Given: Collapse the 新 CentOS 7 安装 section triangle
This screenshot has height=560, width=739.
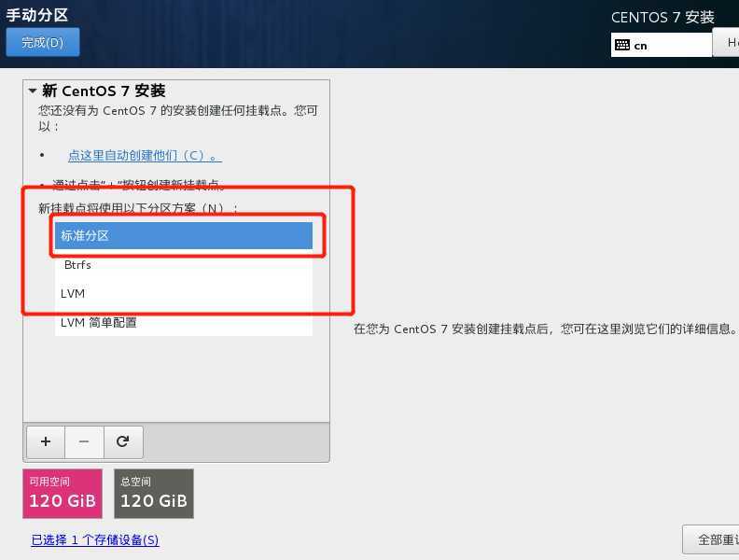Looking at the screenshot, I should click(x=33, y=91).
